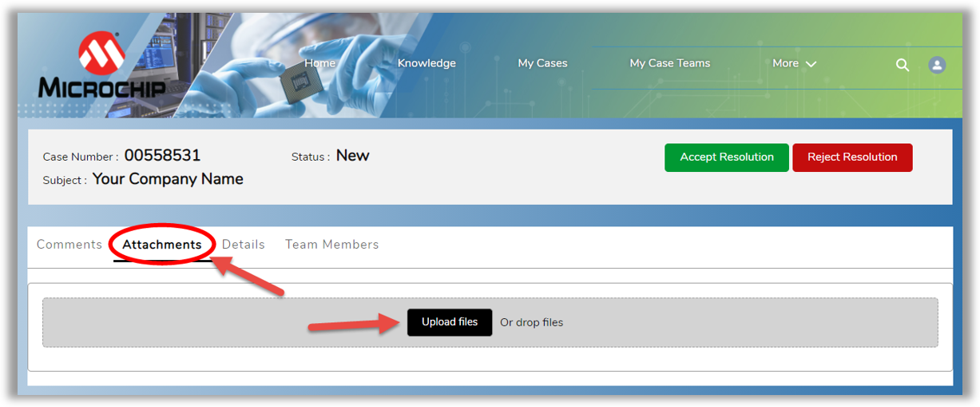980x407 pixels.
Task: Switch to the Comments tab
Action: pyautogui.click(x=69, y=245)
